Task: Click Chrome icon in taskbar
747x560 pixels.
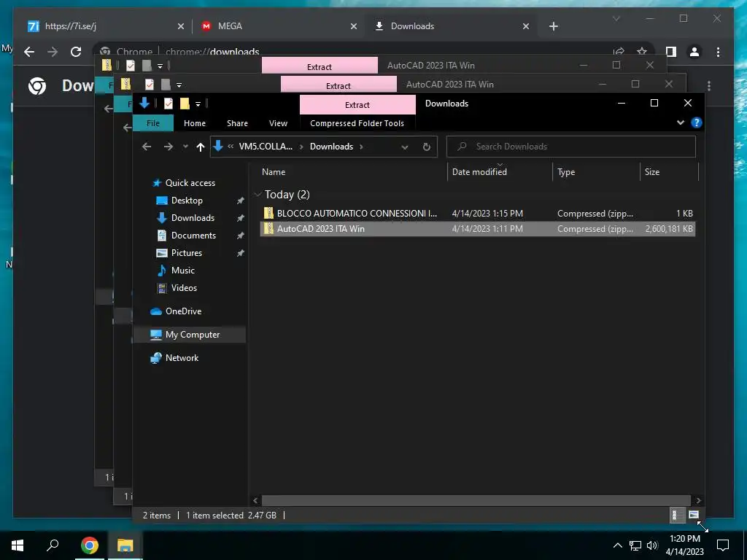Action: tap(90, 545)
